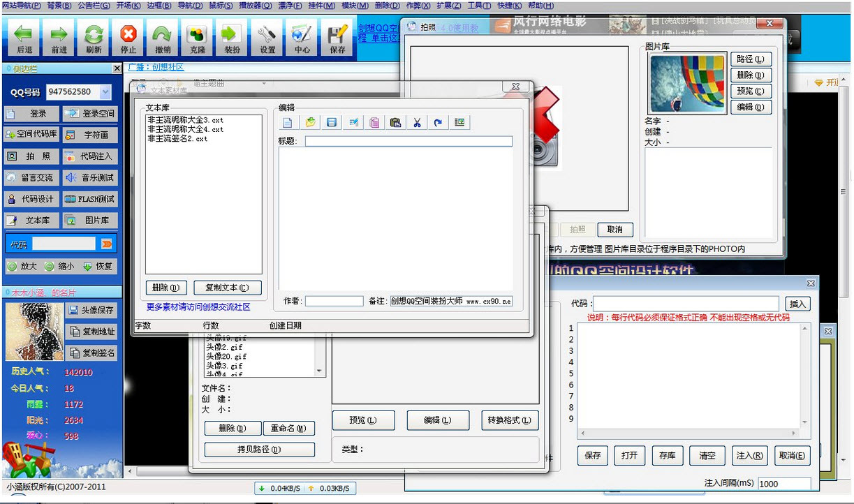Viewport: 854px width, 504px height.
Task: Open the 播放器(Q) menu
Action: [255, 6]
